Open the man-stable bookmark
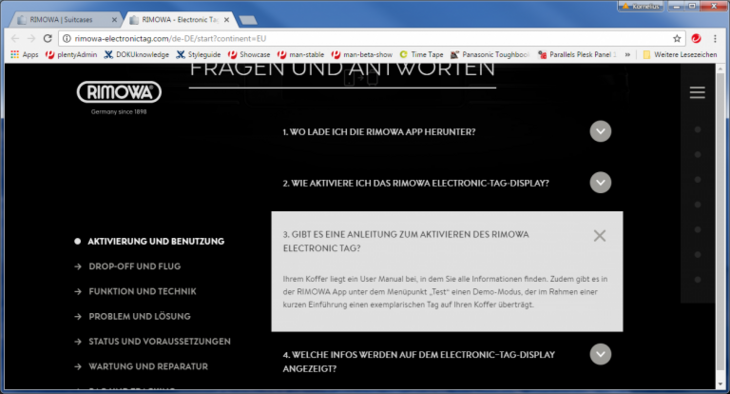This screenshot has height=394, width=730. tap(301, 54)
